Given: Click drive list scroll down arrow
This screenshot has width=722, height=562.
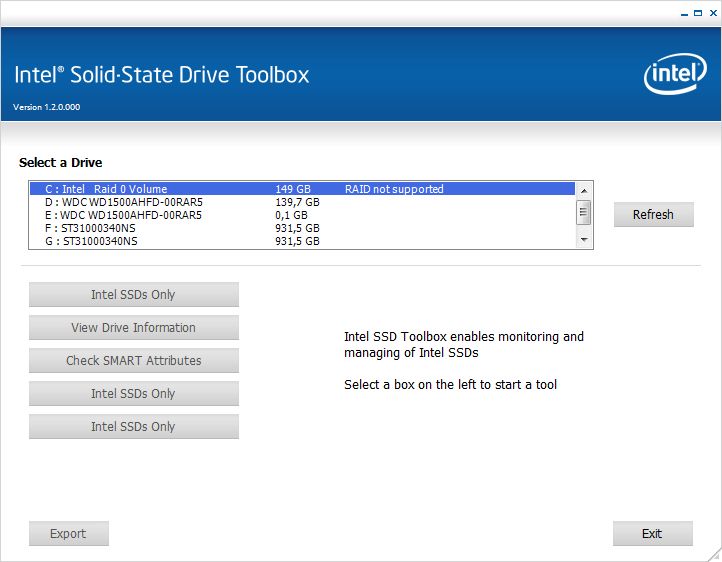Looking at the screenshot, I should click(584, 240).
